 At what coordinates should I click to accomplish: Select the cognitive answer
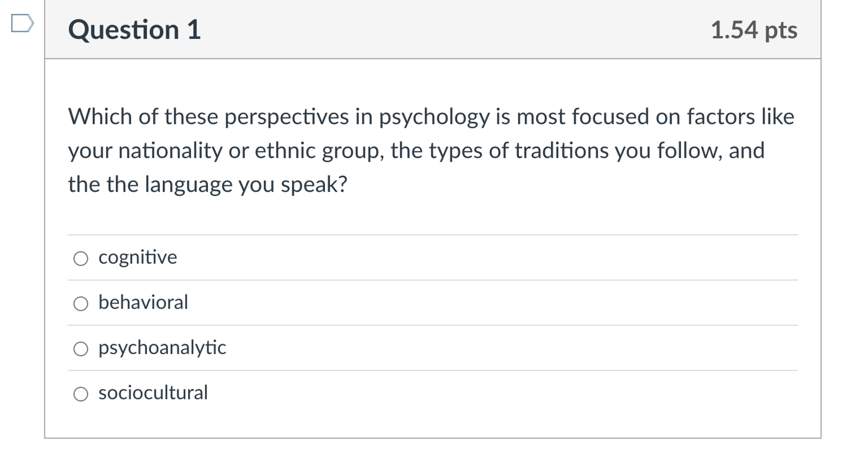point(81,258)
